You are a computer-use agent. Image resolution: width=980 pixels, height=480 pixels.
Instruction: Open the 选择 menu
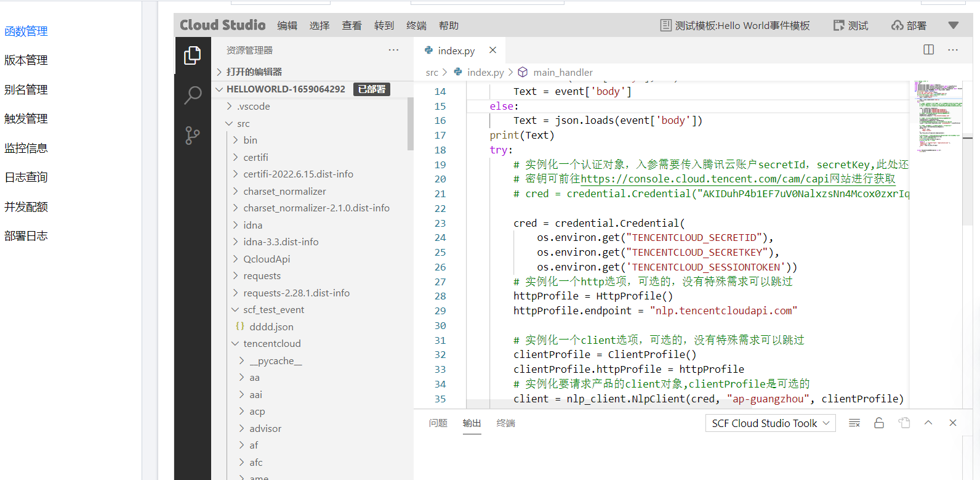[319, 25]
